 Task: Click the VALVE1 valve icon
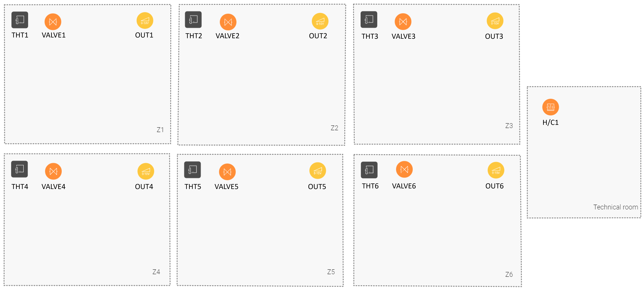click(53, 22)
